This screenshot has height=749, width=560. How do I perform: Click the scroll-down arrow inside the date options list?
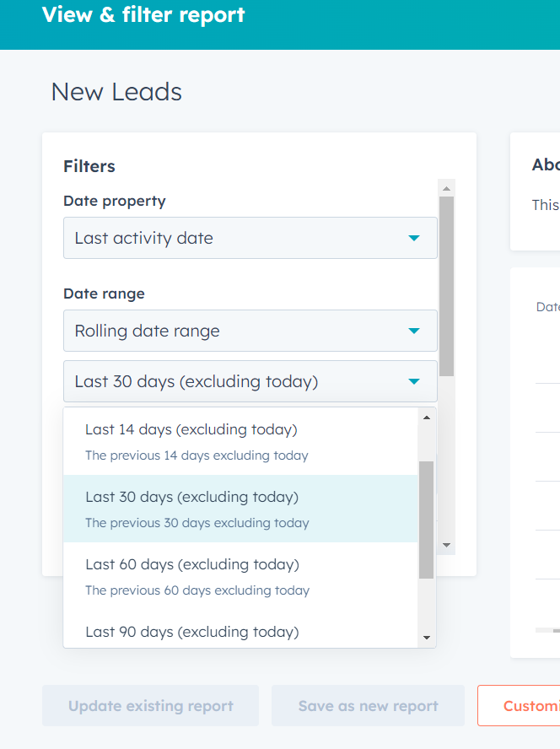(x=427, y=638)
